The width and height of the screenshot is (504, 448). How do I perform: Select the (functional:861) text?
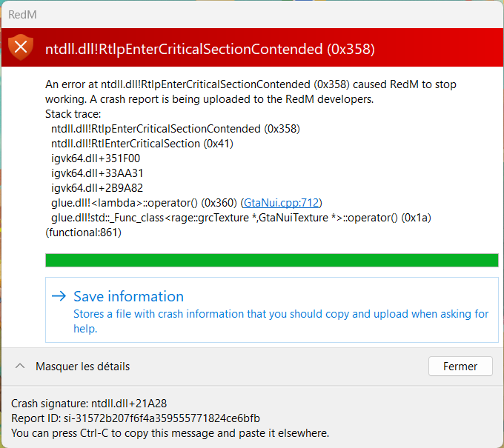pos(83,233)
